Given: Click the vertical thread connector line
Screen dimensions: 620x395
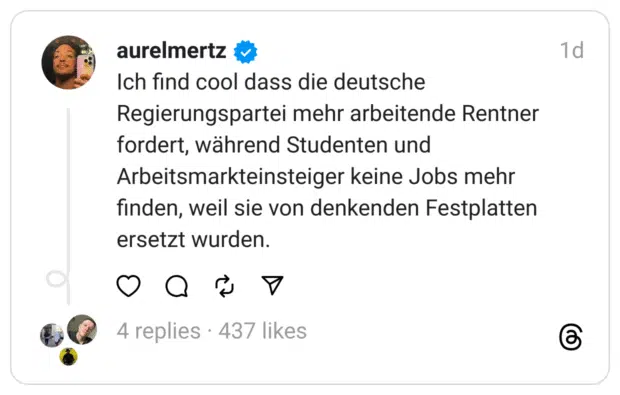Looking at the screenshot, I should point(68,206).
